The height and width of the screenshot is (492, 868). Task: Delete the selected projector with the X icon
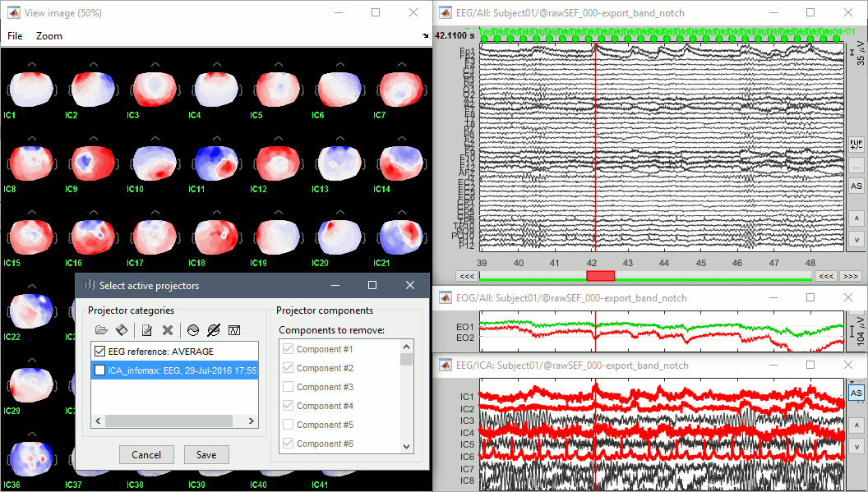(167, 330)
